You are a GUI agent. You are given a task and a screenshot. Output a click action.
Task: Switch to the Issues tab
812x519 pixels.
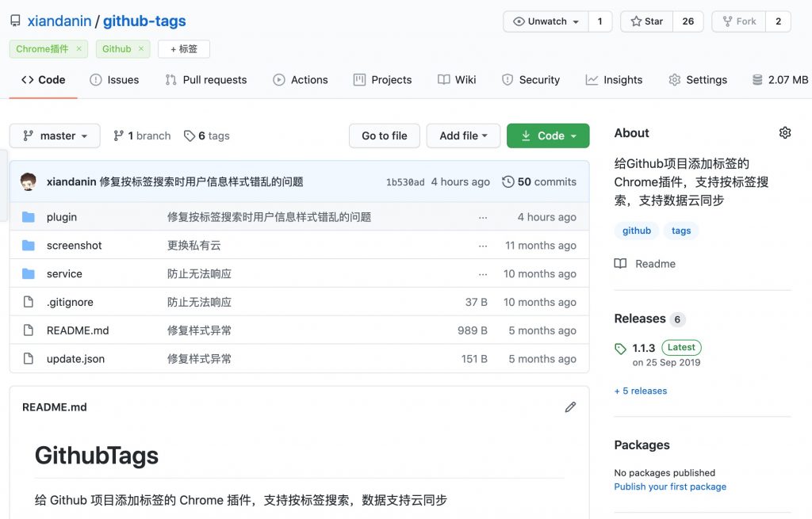pyautogui.click(x=114, y=80)
